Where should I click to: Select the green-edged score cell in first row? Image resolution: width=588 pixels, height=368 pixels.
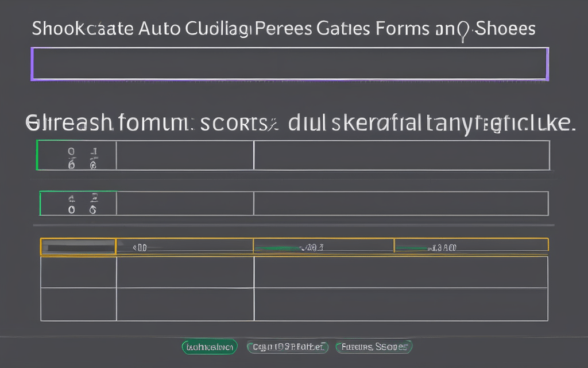[x=77, y=155]
